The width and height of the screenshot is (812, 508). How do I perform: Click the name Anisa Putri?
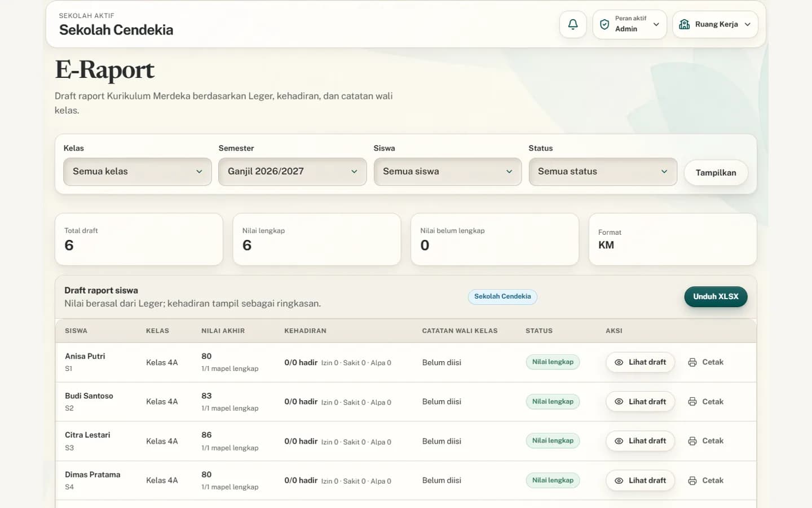[x=85, y=356]
